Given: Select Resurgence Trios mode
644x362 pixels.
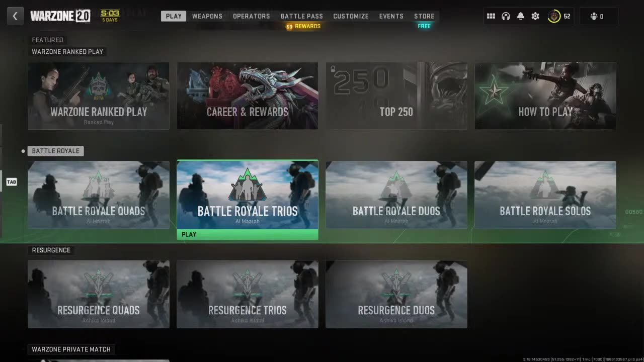Looking at the screenshot, I should (248, 294).
